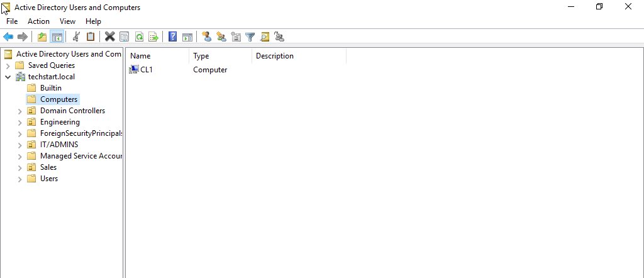Select the Saved Queries tree item

coord(52,65)
